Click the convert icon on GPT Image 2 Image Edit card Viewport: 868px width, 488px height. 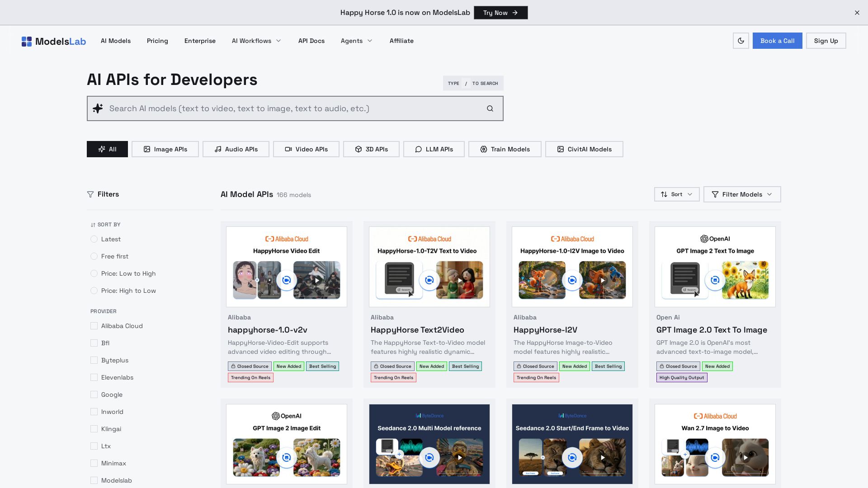[x=287, y=458]
